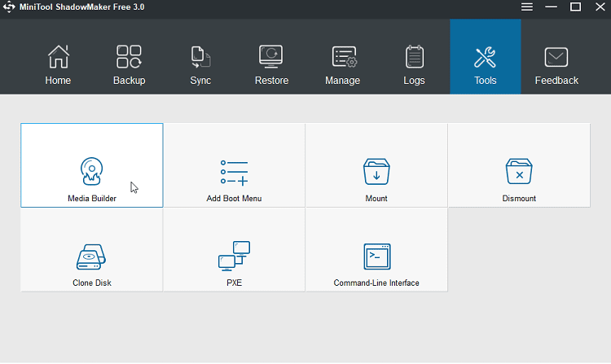Click the MiniTool ShadowMaker logo icon

pos(9,7)
